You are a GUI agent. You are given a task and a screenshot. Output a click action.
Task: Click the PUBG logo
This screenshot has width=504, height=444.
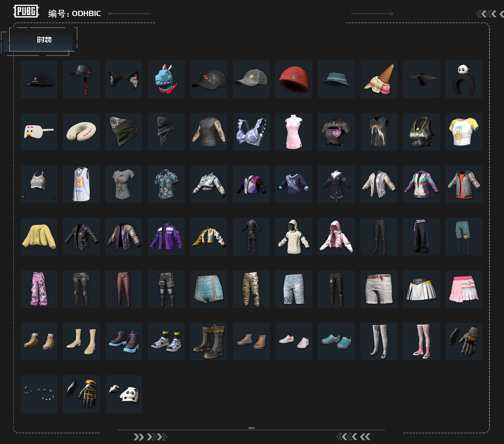(26, 11)
